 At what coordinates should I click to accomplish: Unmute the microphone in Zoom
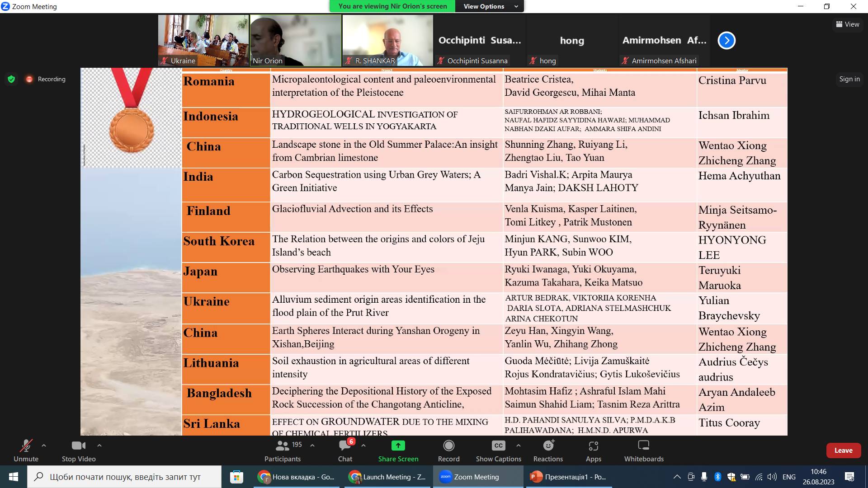(26, 450)
